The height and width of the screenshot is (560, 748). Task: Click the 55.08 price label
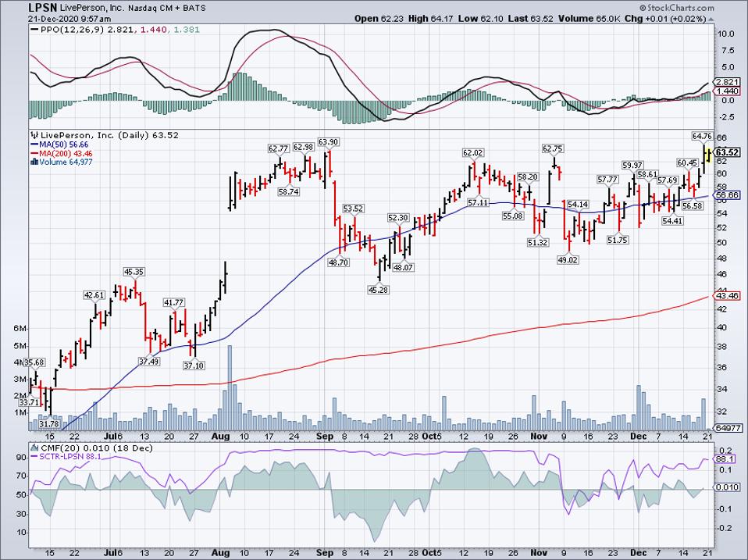click(x=512, y=216)
